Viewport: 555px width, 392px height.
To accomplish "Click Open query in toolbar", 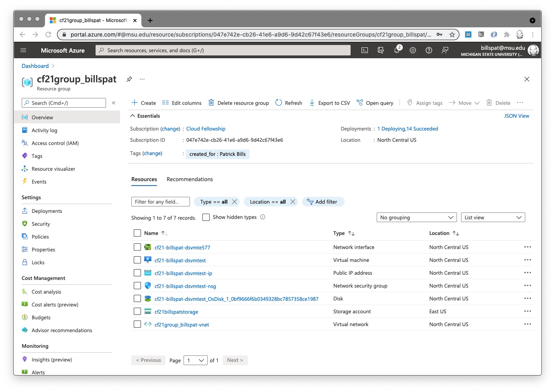I will coord(375,103).
